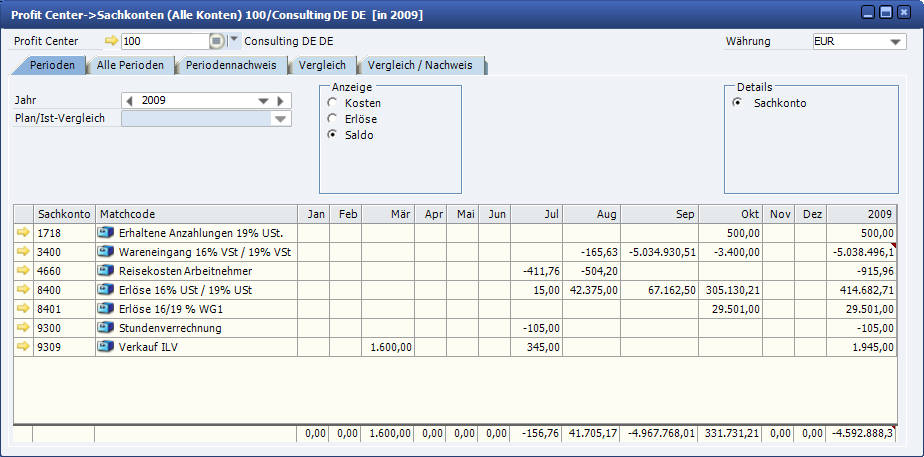Image resolution: width=924 pixels, height=457 pixels.
Task: Click the blue icon beside Verkauf ILV
Action: (106, 347)
